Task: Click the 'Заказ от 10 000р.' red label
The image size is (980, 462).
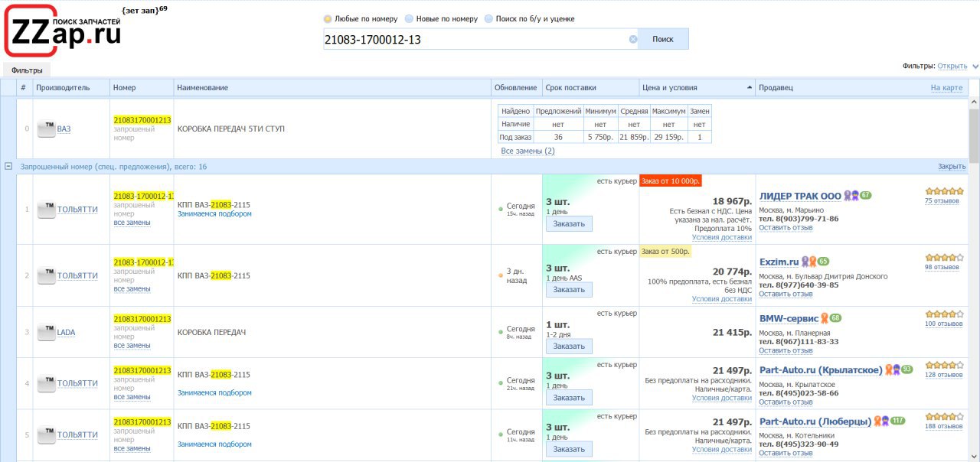Action: tap(671, 181)
